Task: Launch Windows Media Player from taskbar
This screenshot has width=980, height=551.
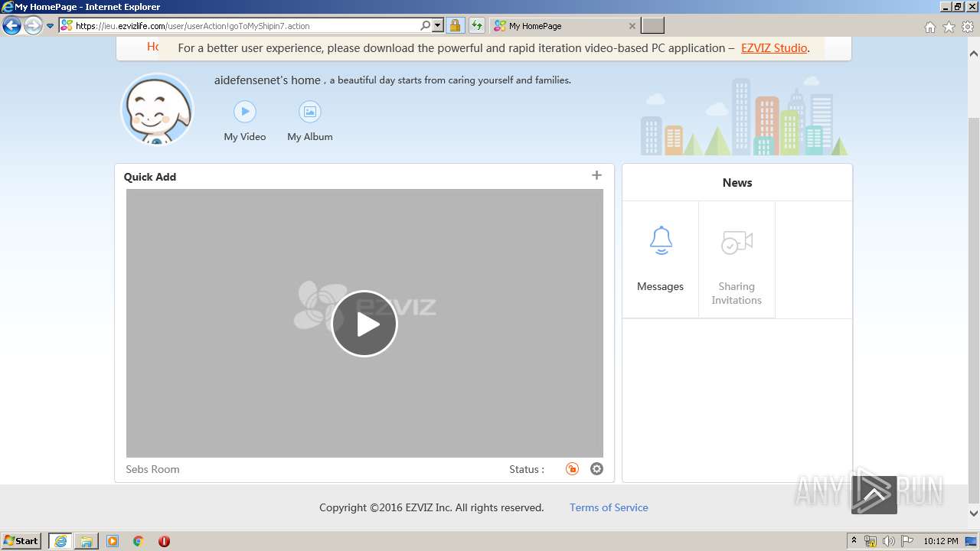Action: (x=113, y=541)
